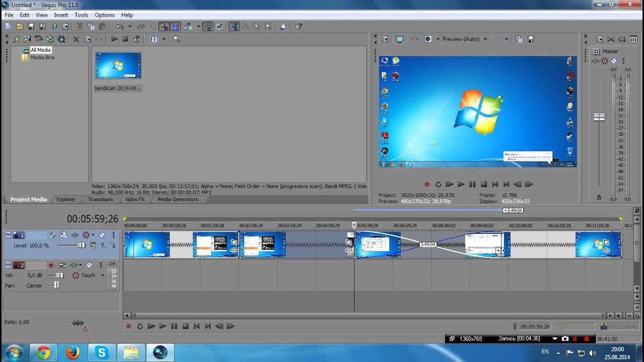The image size is (644, 362).
Task: Create a new project from the toolbar
Action: [8, 27]
